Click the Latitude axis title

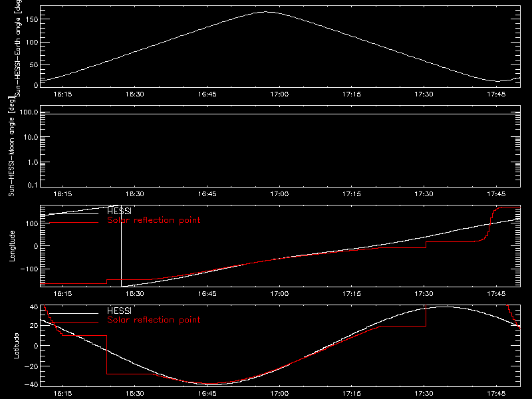pos(16,346)
